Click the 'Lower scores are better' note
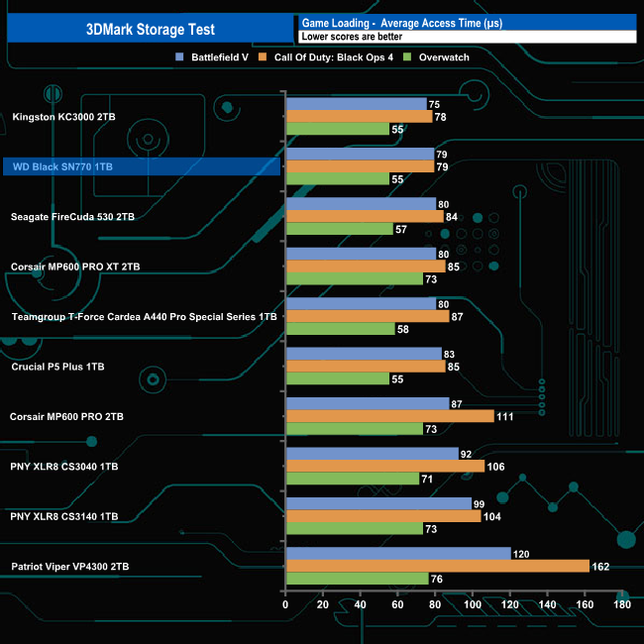Screen dimensions: 644x644 click(352, 37)
